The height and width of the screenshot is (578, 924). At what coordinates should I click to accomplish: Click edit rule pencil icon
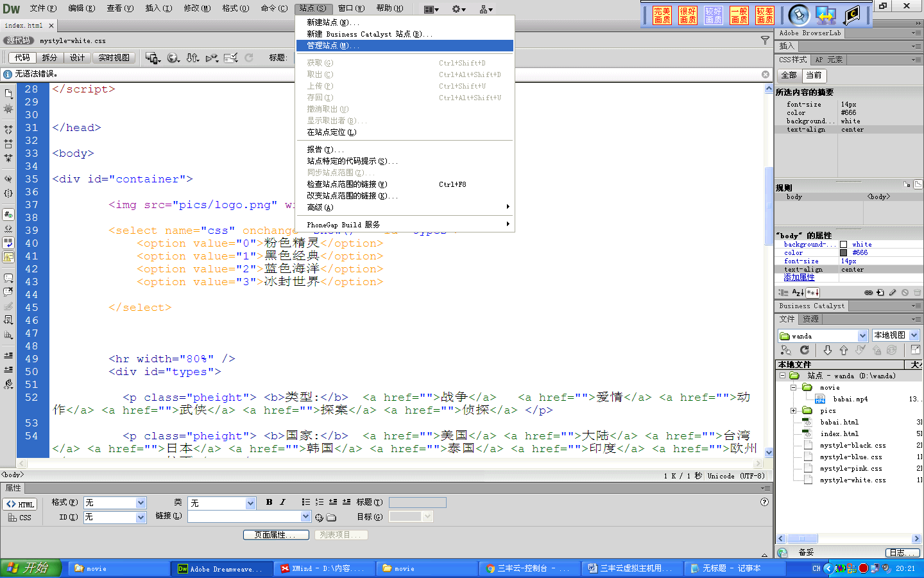893,292
